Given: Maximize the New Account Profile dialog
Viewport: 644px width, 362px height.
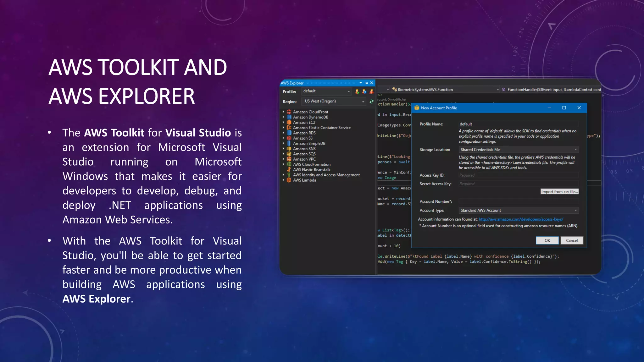Looking at the screenshot, I should tap(564, 108).
